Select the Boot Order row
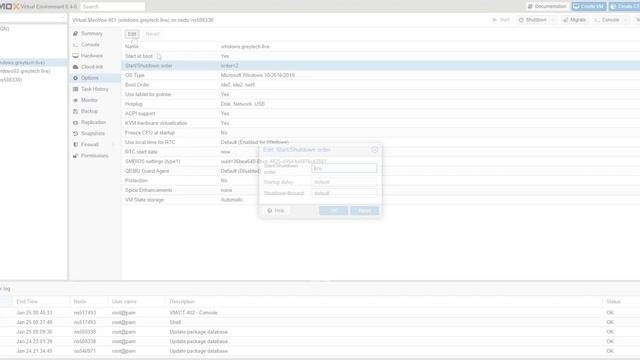This screenshot has height=360, width=640. pos(380,85)
